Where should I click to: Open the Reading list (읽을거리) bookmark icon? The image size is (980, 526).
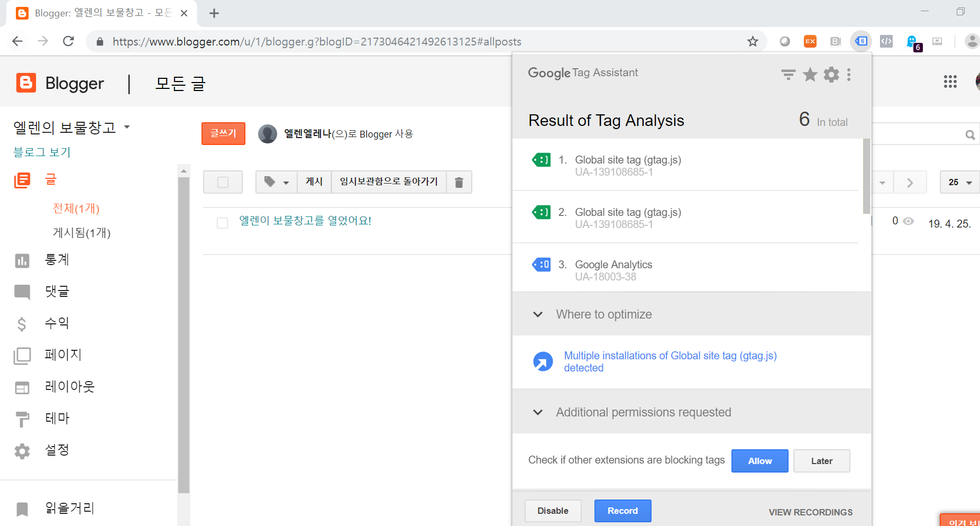pyautogui.click(x=22, y=509)
